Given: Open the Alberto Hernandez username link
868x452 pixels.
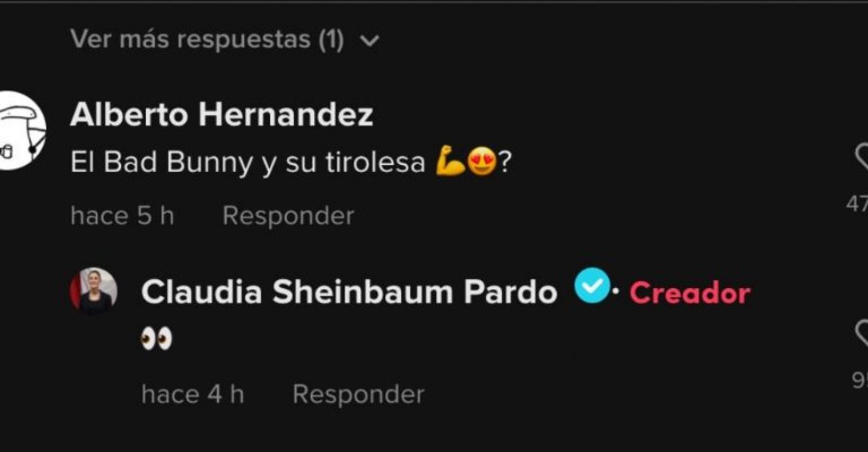Looking at the screenshot, I should coord(222,115).
